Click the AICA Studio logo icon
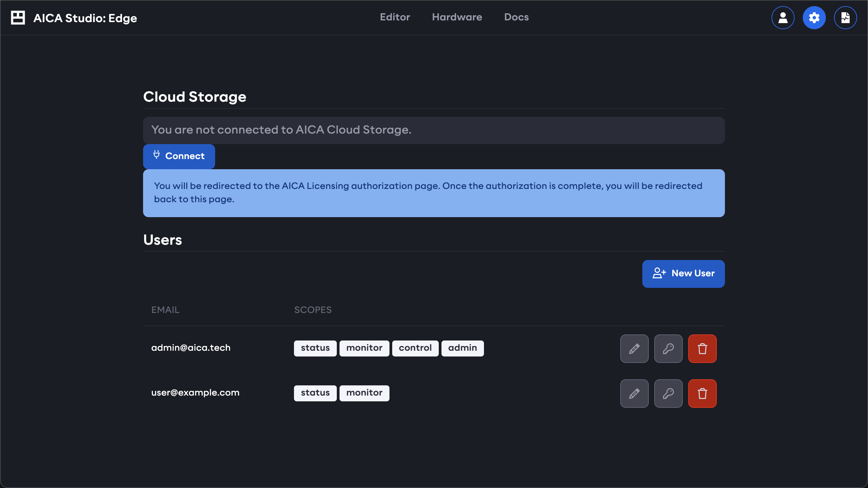Screen dimensions: 868x488 point(18,18)
